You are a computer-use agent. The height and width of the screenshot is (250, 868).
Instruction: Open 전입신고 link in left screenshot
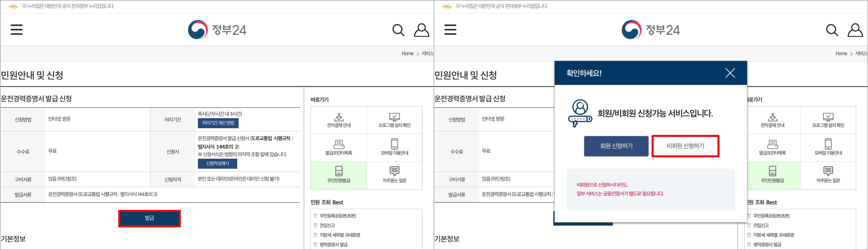(327, 225)
